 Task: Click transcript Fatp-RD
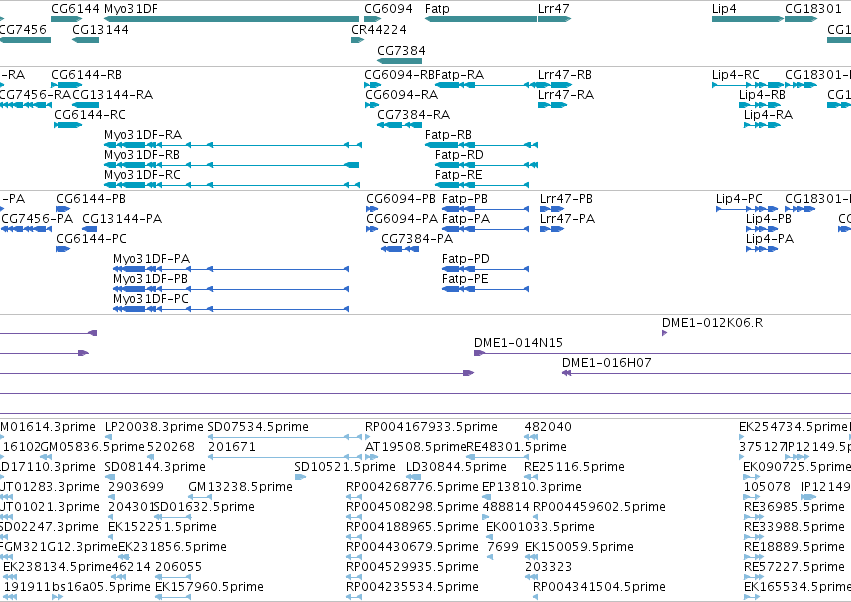pos(486,165)
